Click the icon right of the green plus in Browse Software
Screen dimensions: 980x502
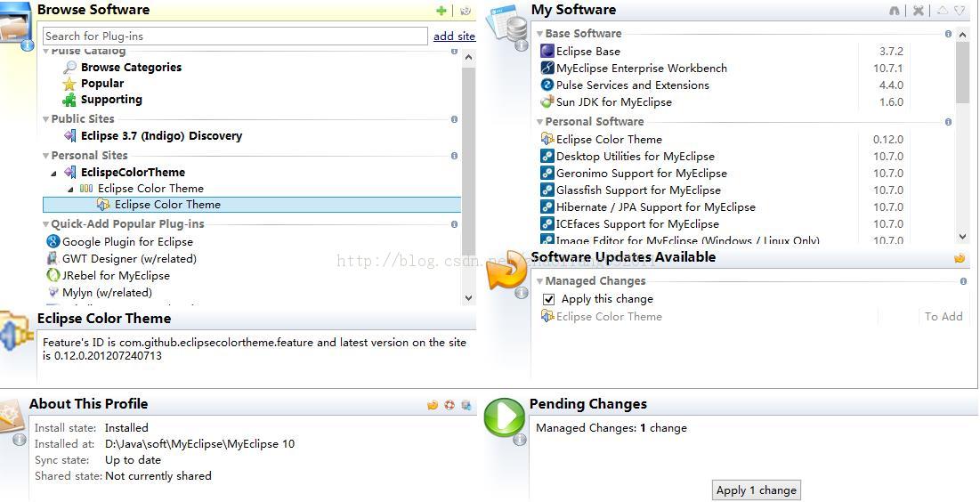(x=466, y=11)
